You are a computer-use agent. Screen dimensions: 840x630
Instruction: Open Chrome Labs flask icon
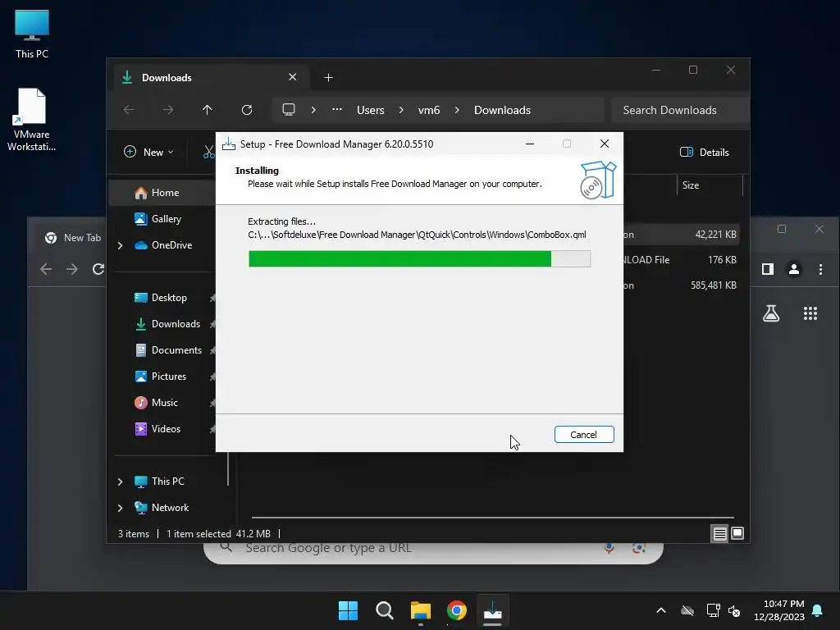(771, 313)
